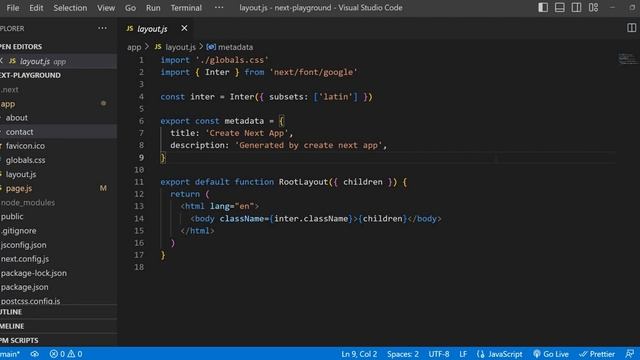The width and height of the screenshot is (640, 360).
Task: Change encoding via UTF-8 status item
Action: (439, 354)
